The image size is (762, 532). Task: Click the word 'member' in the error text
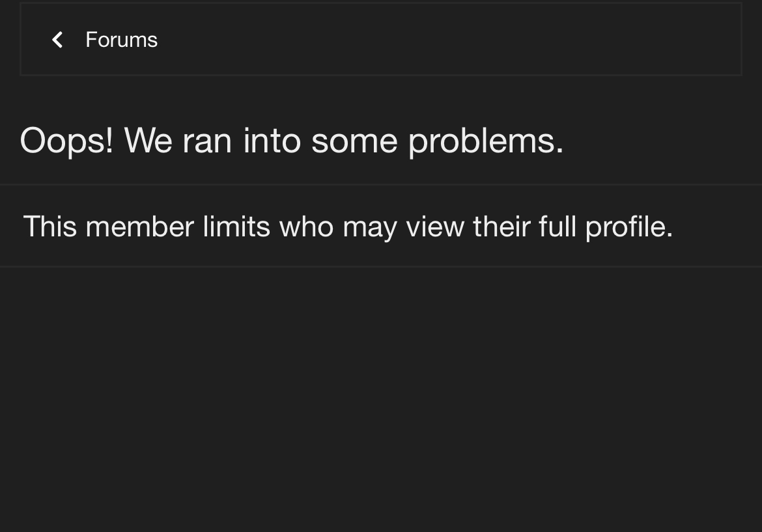point(140,227)
